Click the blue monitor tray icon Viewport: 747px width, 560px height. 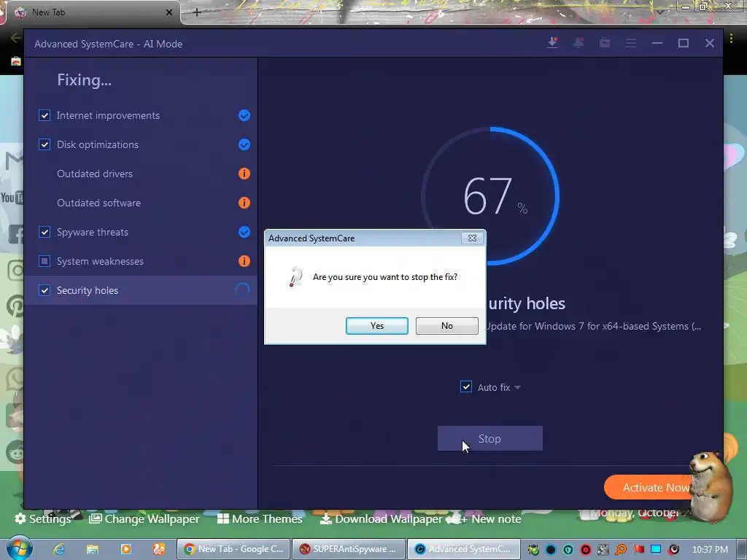click(x=656, y=549)
